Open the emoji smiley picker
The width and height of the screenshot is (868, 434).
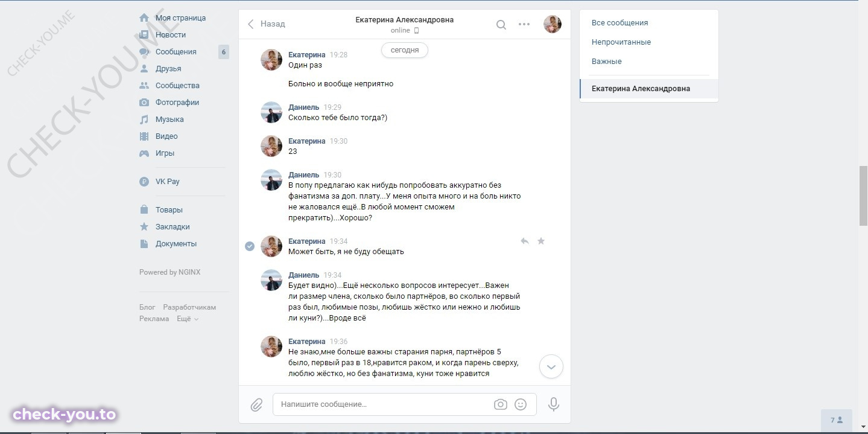(x=521, y=404)
